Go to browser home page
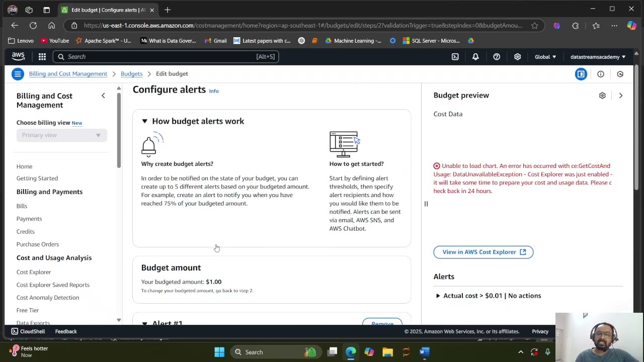The width and height of the screenshot is (644, 362). (51, 26)
